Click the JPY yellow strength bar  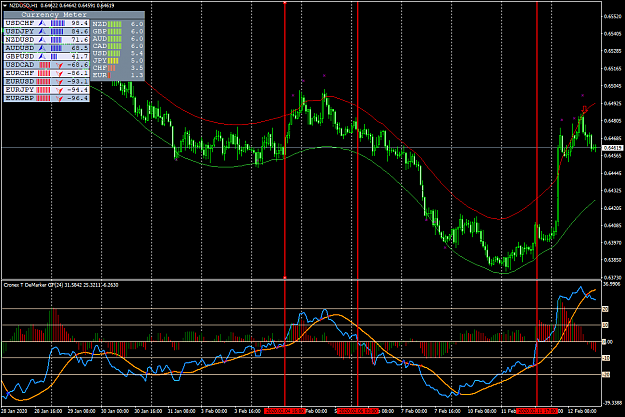(x=113, y=61)
